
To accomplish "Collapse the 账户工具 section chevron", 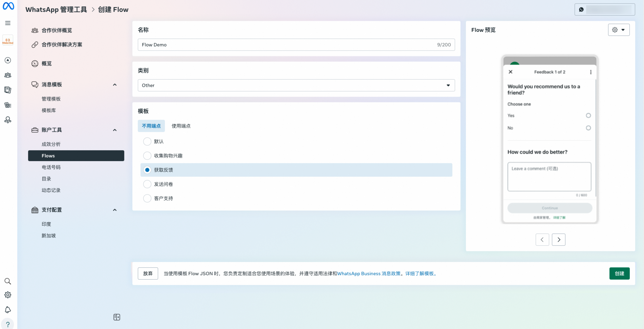I will pos(115,130).
